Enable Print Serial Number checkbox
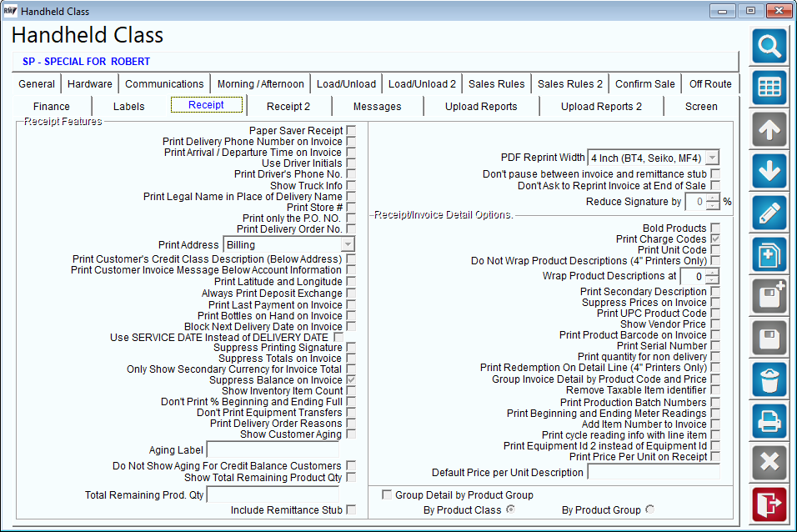 pyautogui.click(x=715, y=345)
